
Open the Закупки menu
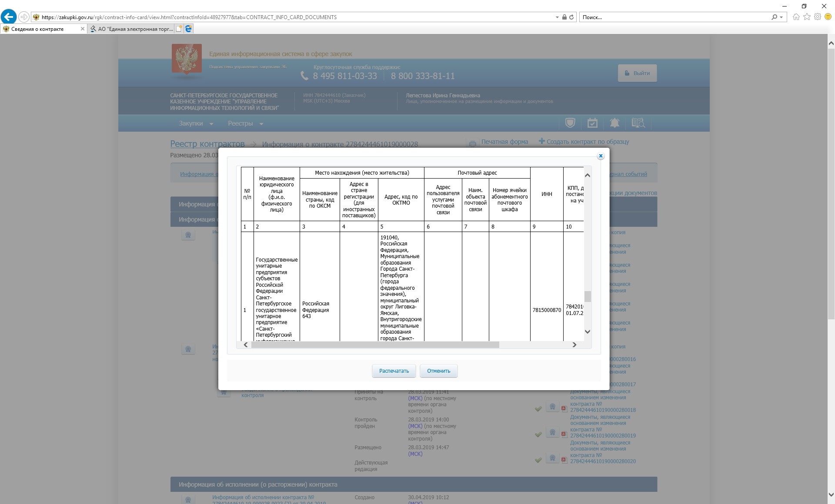pos(196,124)
